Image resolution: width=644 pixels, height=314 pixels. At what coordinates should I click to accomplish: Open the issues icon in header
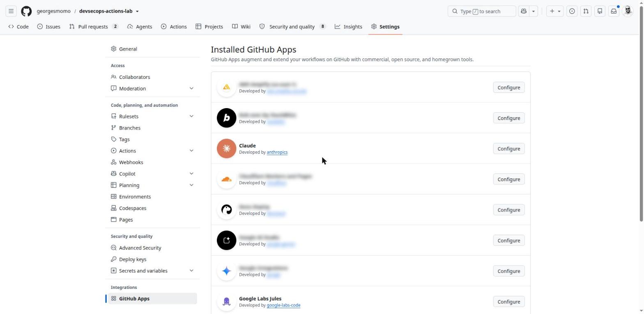[572, 11]
